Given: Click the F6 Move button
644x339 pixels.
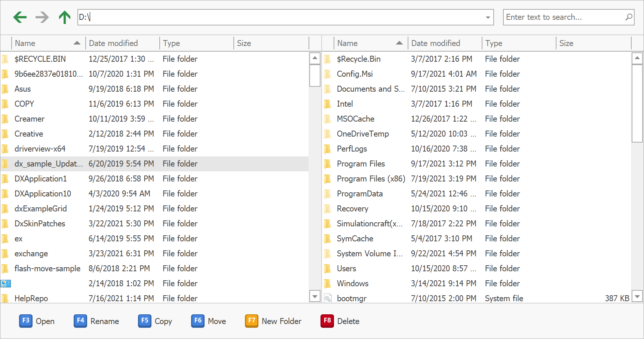Looking at the screenshot, I should (209, 321).
